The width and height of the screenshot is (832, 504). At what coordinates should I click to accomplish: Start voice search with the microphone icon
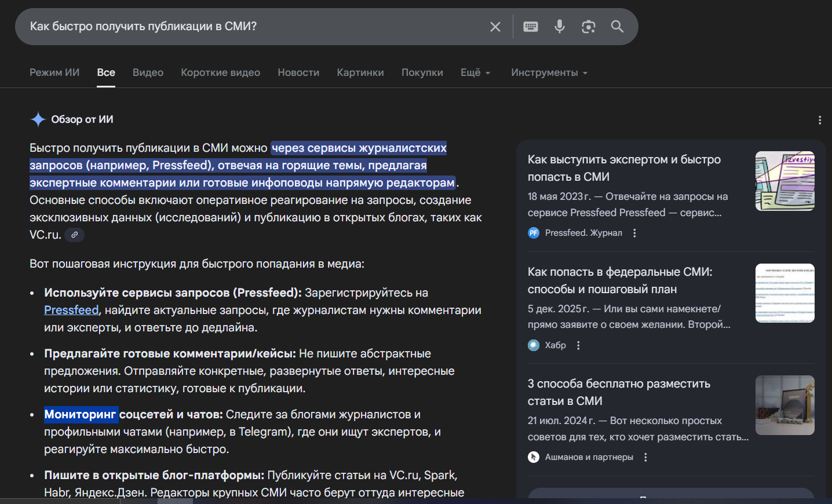559,27
